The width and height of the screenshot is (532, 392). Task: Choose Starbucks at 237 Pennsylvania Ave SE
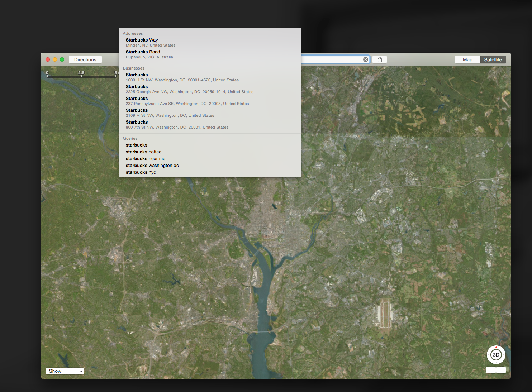pyautogui.click(x=210, y=101)
